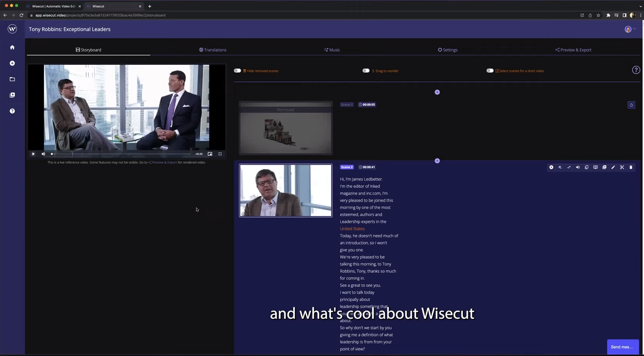Mute the video player volume
The image size is (644, 356).
[x=43, y=154]
